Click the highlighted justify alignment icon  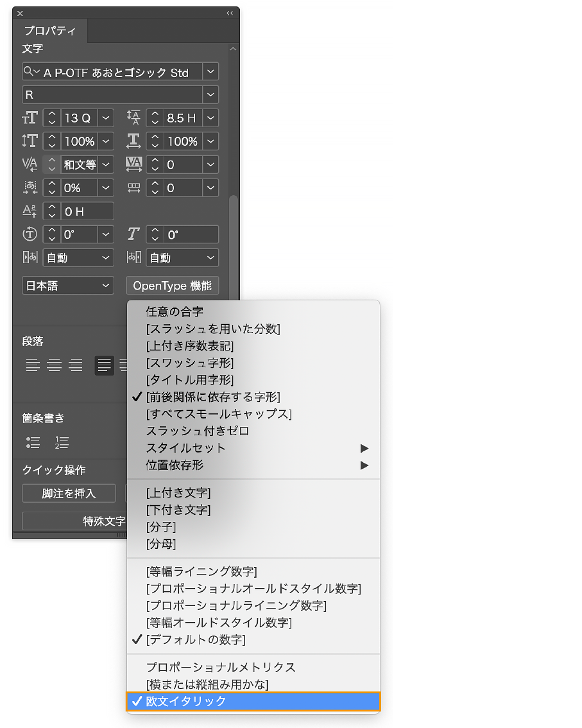coord(104,365)
